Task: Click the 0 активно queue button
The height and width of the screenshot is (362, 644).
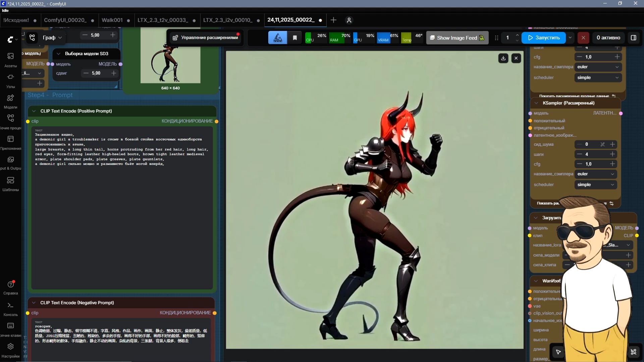Action: pos(608,38)
